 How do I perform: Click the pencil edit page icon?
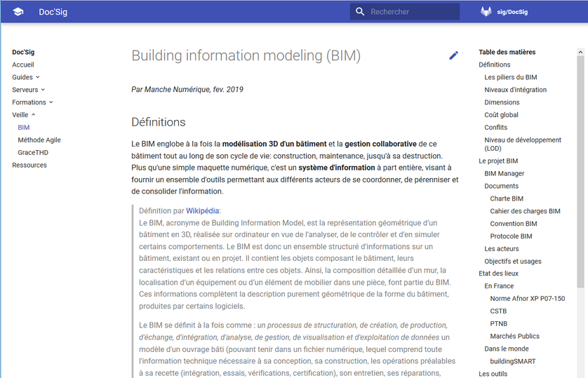(x=453, y=55)
